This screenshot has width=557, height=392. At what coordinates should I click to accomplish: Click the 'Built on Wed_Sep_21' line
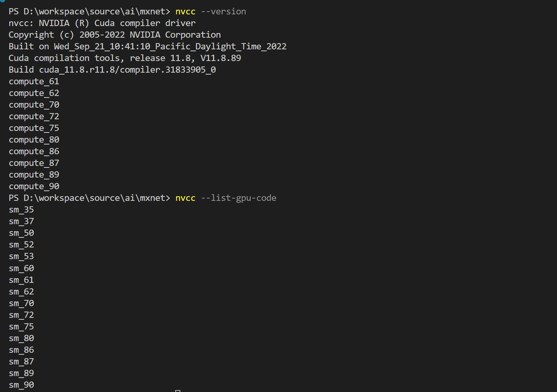(x=148, y=47)
